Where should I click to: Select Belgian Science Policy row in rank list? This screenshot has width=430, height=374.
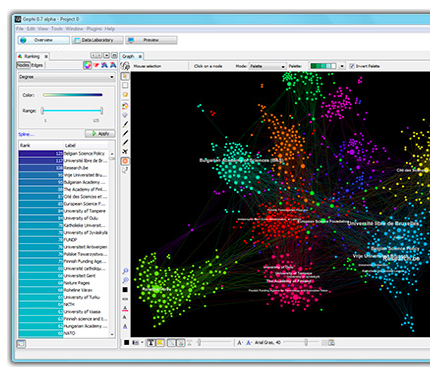pos(64,154)
